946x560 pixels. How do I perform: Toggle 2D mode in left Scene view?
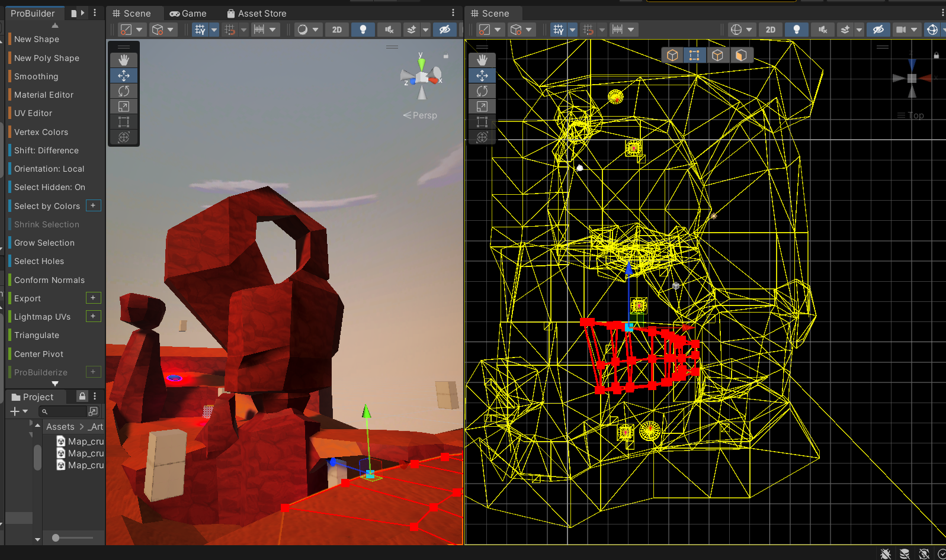coord(337,30)
